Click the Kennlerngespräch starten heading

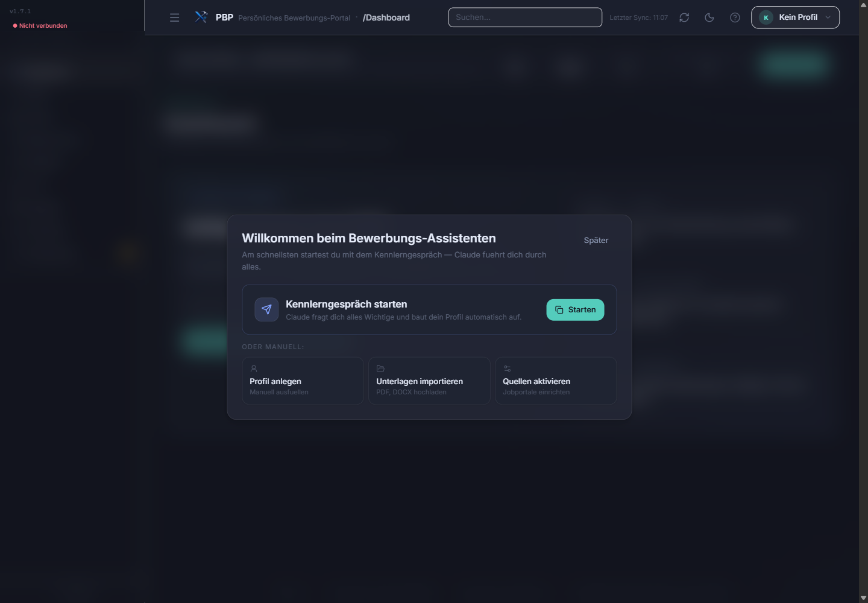346,305
